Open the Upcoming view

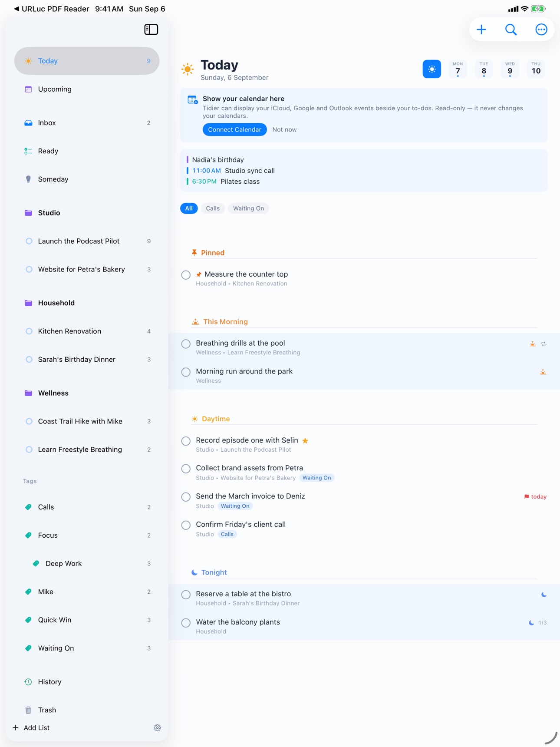pyautogui.click(x=87, y=89)
